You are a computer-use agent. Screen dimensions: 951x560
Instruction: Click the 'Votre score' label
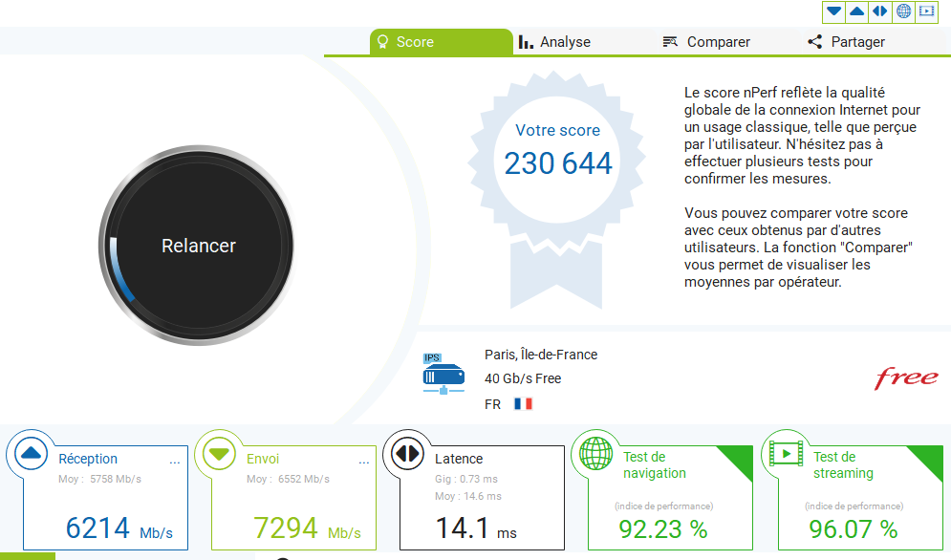coord(558,130)
